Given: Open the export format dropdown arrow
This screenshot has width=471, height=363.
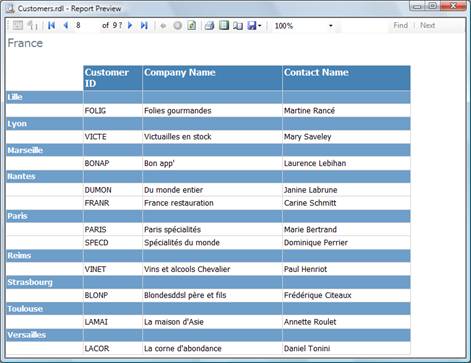Looking at the screenshot, I should (260, 26).
